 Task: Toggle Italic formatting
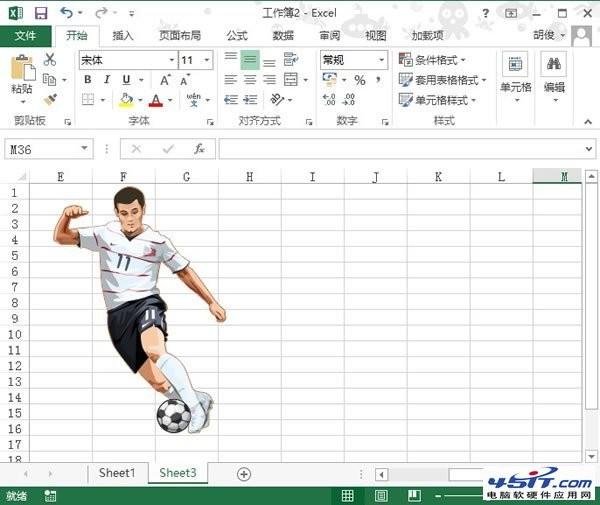(x=107, y=80)
